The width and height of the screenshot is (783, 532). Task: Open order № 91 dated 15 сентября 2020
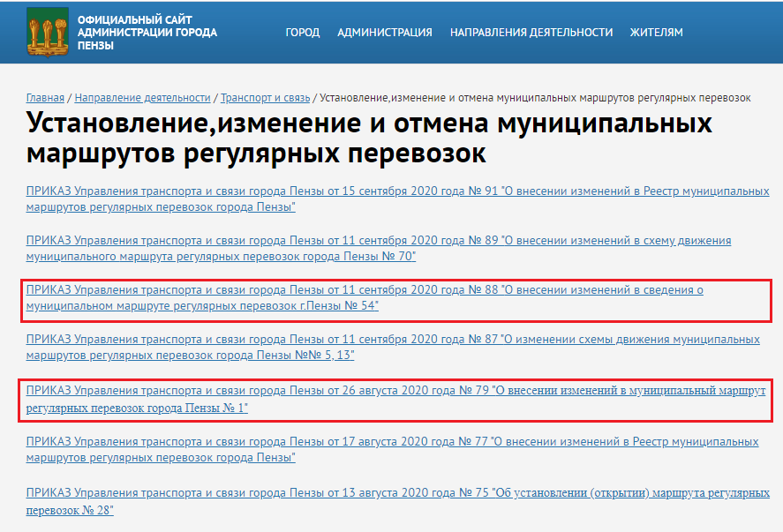pyautogui.click(x=397, y=199)
